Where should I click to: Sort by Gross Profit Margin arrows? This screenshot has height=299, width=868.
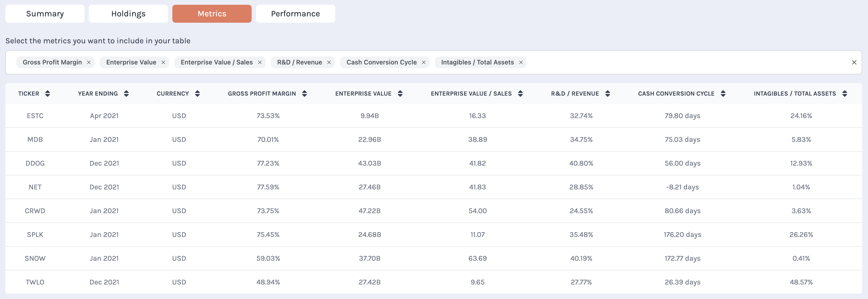click(304, 94)
